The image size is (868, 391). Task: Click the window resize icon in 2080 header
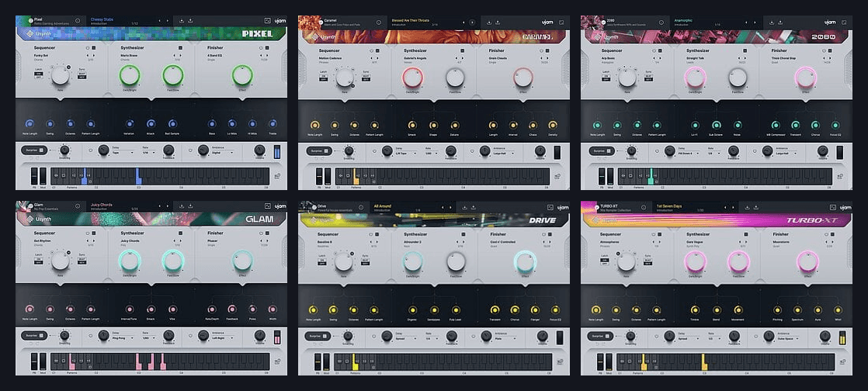pos(844,22)
